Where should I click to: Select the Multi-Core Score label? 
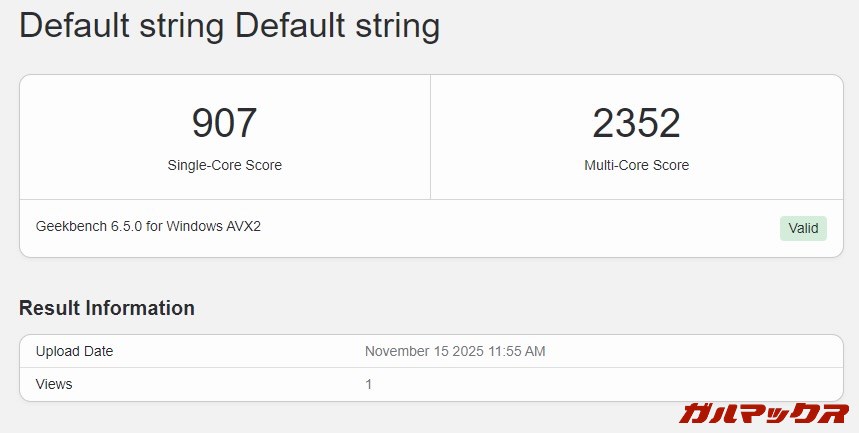pyautogui.click(x=636, y=165)
